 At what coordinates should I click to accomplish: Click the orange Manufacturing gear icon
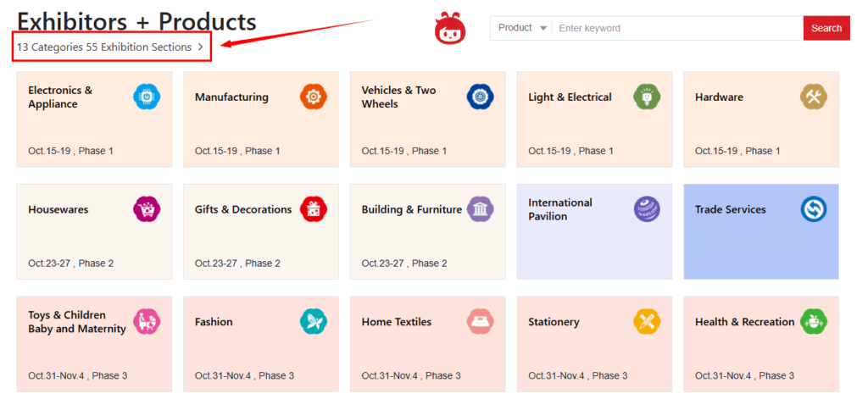(x=314, y=97)
